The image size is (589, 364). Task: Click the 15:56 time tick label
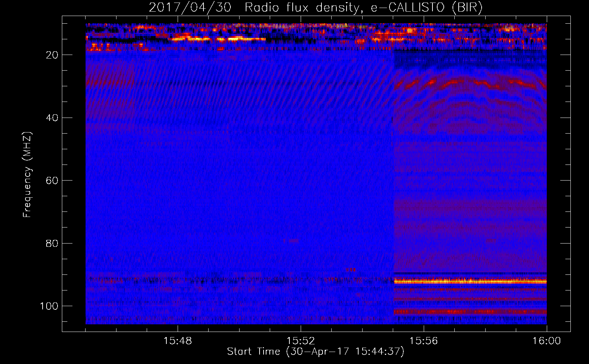point(424,341)
